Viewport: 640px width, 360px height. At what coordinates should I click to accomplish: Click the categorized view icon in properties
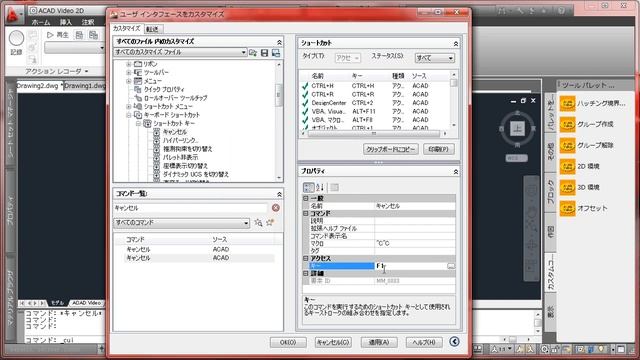point(309,187)
